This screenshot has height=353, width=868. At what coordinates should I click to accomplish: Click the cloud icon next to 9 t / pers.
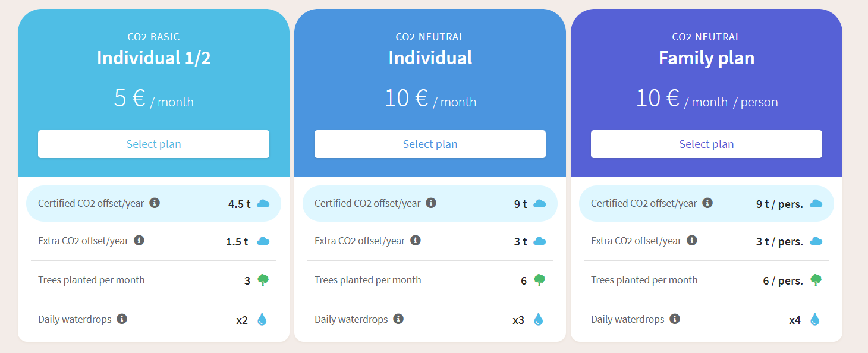816,204
